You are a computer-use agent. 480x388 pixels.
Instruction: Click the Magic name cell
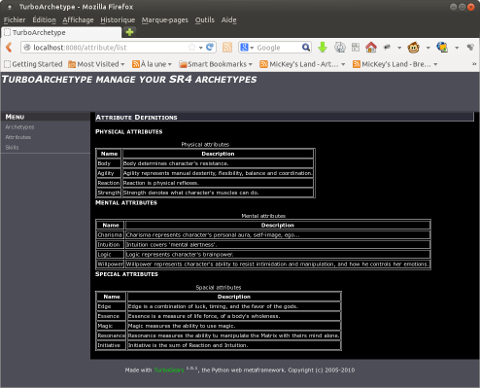pyautogui.click(x=111, y=326)
